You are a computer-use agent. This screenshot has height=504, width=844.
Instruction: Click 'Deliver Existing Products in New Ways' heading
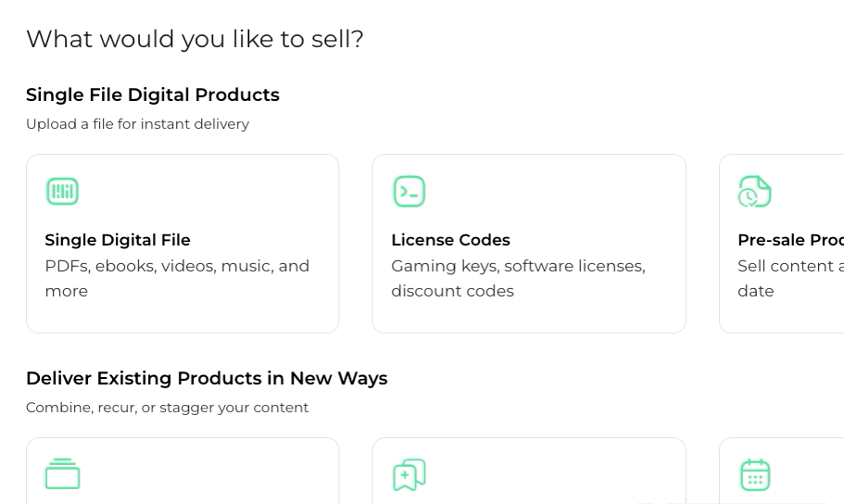207,378
